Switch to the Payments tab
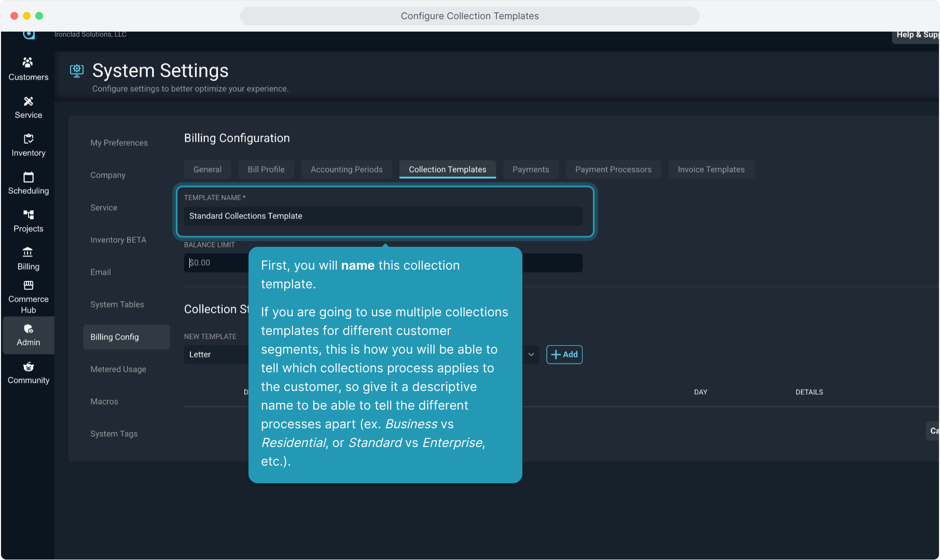The height and width of the screenshot is (560, 940). 530,170
